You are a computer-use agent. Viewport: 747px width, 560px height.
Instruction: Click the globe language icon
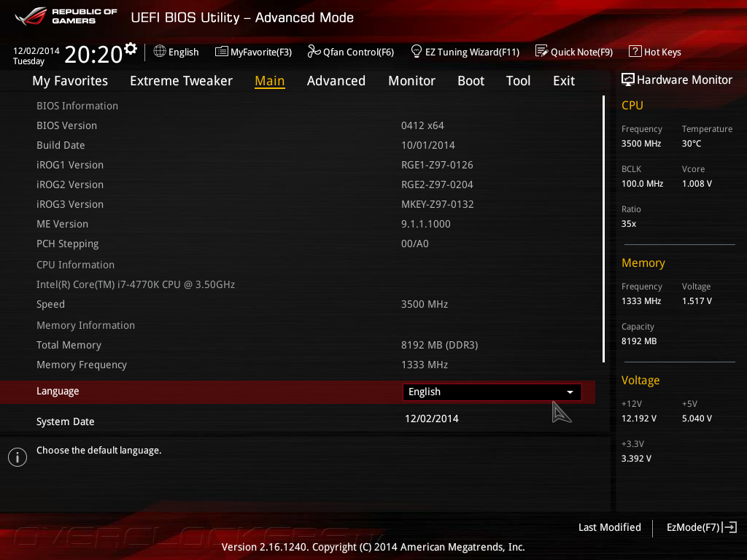(160, 51)
